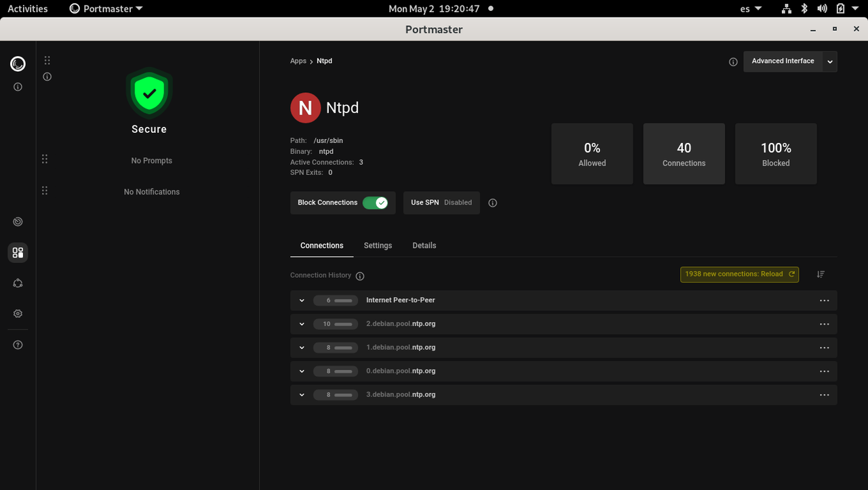This screenshot has width=868, height=490.
Task: Click the 1938 new connections Reload button
Action: pyautogui.click(x=739, y=274)
